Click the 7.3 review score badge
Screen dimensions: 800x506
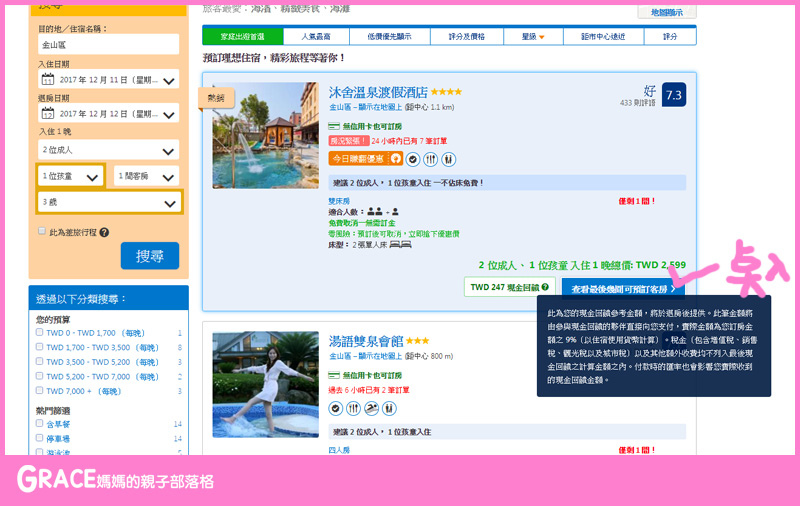pyautogui.click(x=674, y=95)
